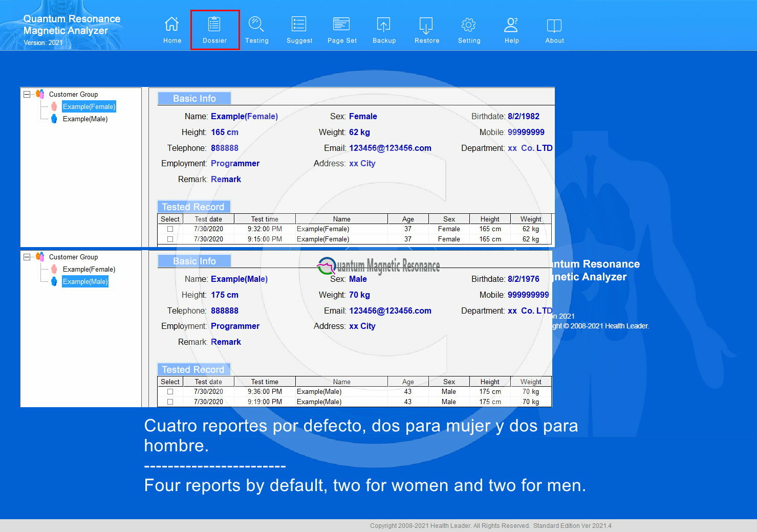Screen dimensions: 757x532
Task: Tick the checkbox for the 9:19:00 PM record
Action: tap(170, 402)
